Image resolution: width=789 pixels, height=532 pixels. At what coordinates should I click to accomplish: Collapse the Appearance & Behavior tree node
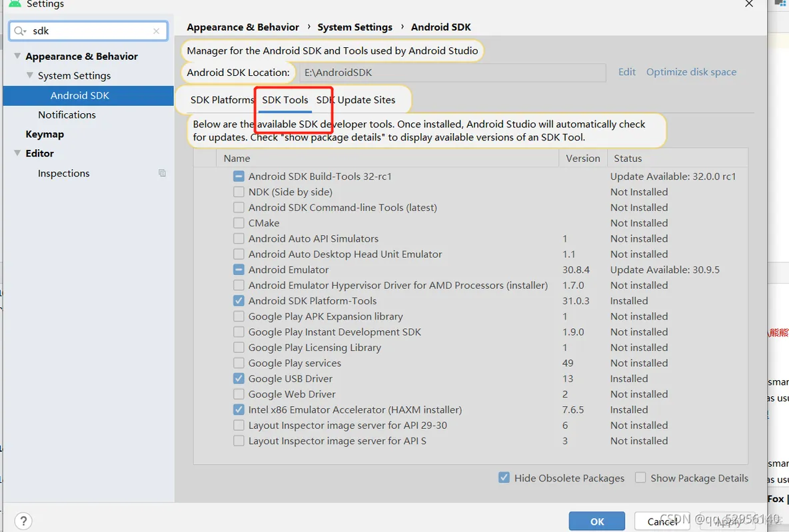[x=17, y=56]
